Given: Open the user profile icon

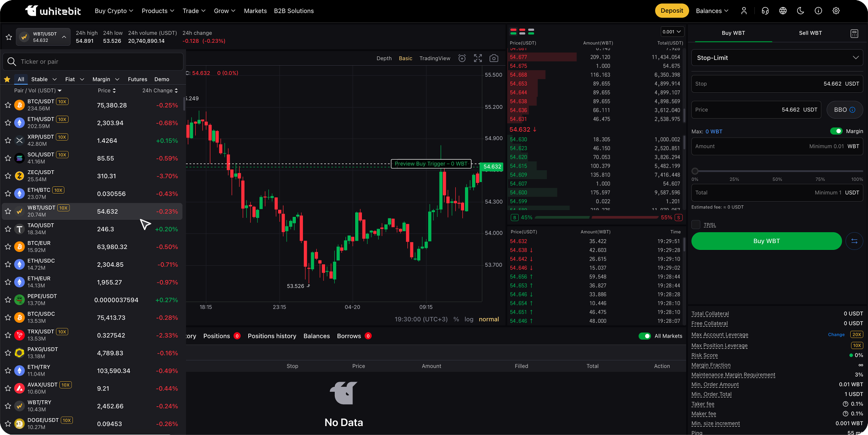Looking at the screenshot, I should click(744, 11).
